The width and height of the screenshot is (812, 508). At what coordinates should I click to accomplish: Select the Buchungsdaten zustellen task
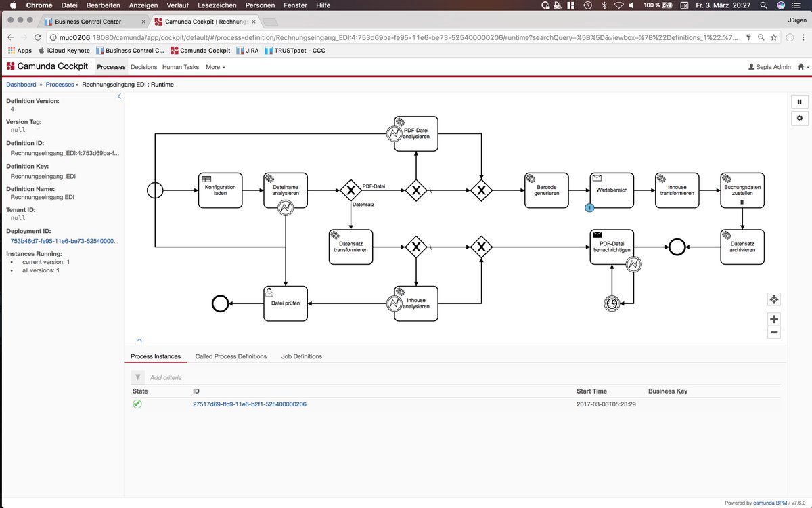[742, 190]
